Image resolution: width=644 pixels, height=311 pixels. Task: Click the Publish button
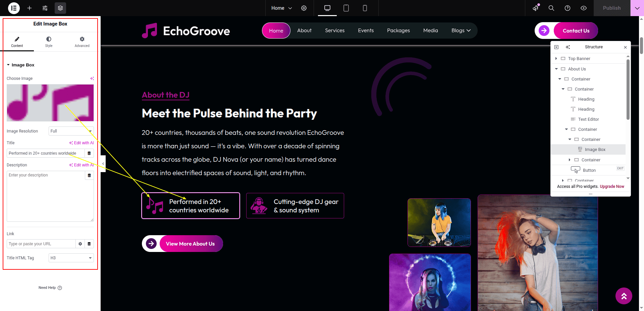tap(612, 8)
